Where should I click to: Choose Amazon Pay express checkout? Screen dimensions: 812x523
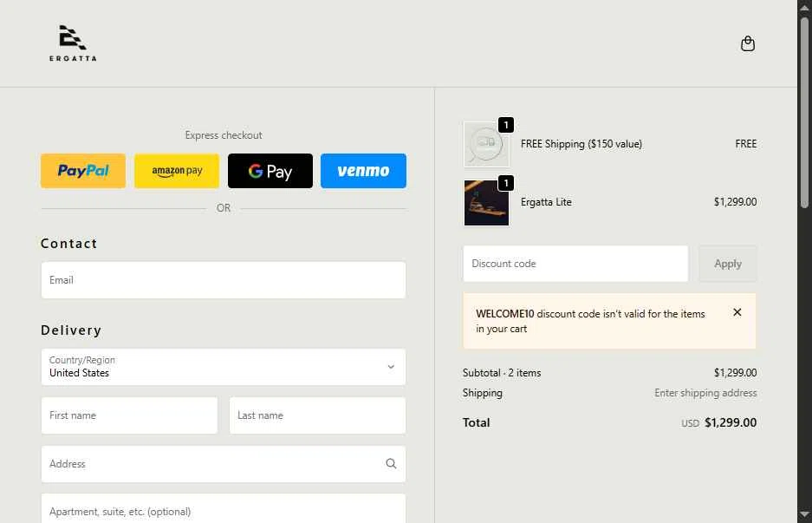tap(177, 171)
